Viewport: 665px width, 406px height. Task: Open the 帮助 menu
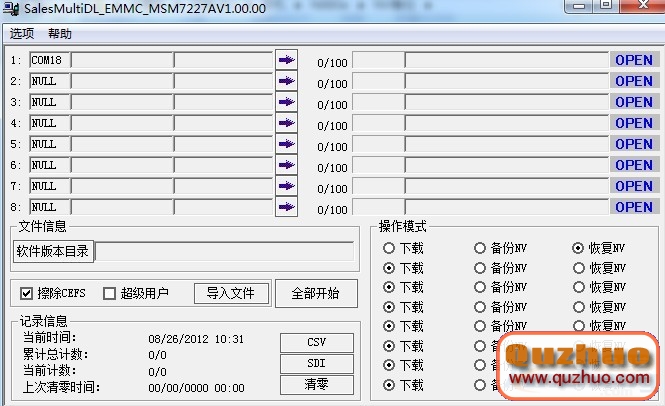[60, 34]
